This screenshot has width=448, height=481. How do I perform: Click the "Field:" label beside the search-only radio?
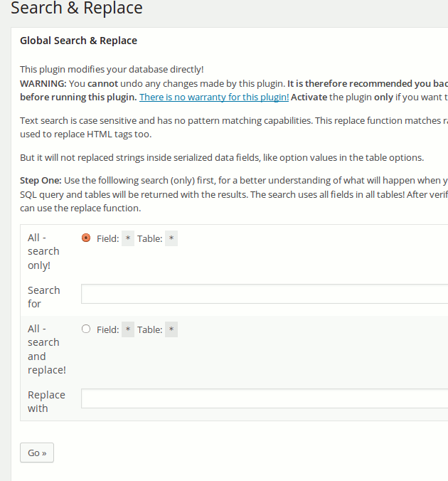pos(107,239)
